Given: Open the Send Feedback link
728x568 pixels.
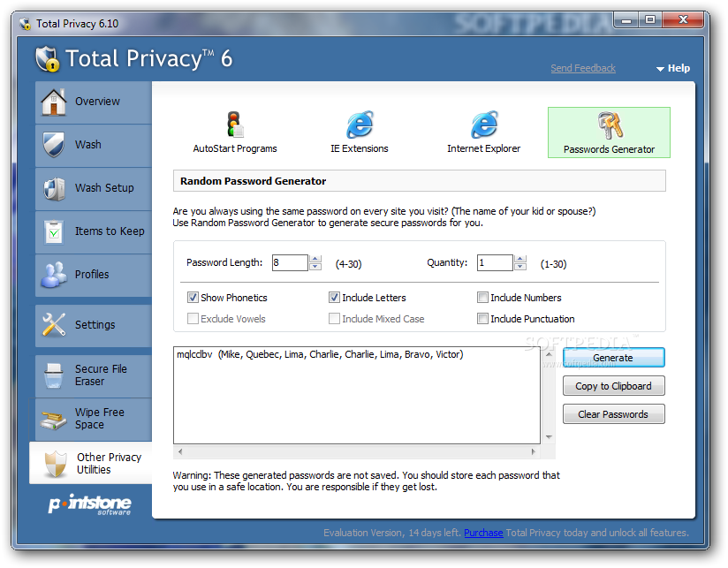Looking at the screenshot, I should tap(583, 68).
